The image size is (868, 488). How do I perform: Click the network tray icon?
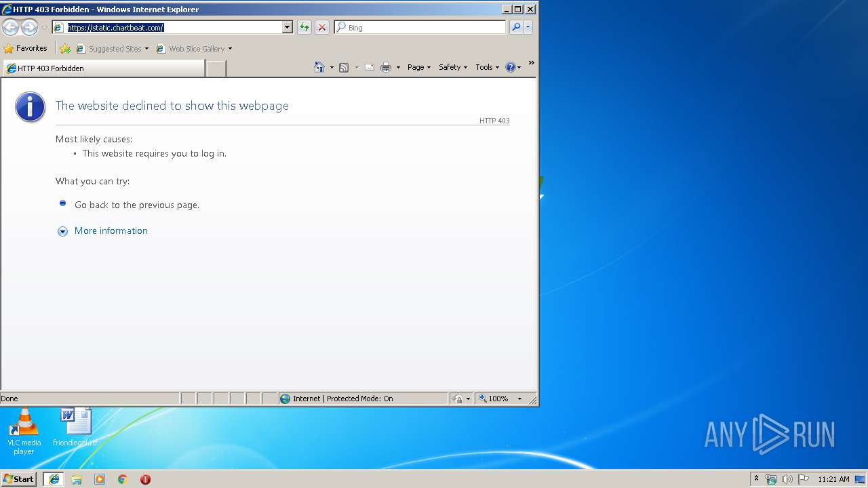(x=771, y=479)
